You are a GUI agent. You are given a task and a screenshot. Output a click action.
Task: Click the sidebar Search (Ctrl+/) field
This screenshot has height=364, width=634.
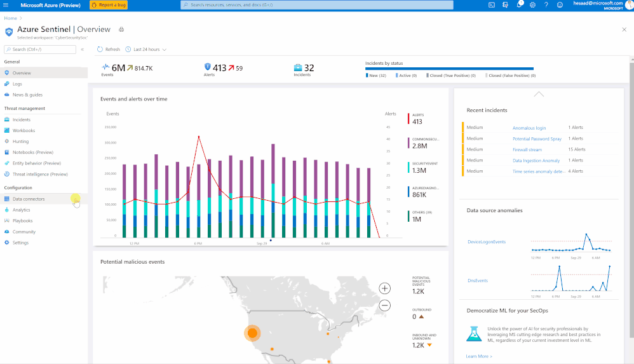coord(40,50)
